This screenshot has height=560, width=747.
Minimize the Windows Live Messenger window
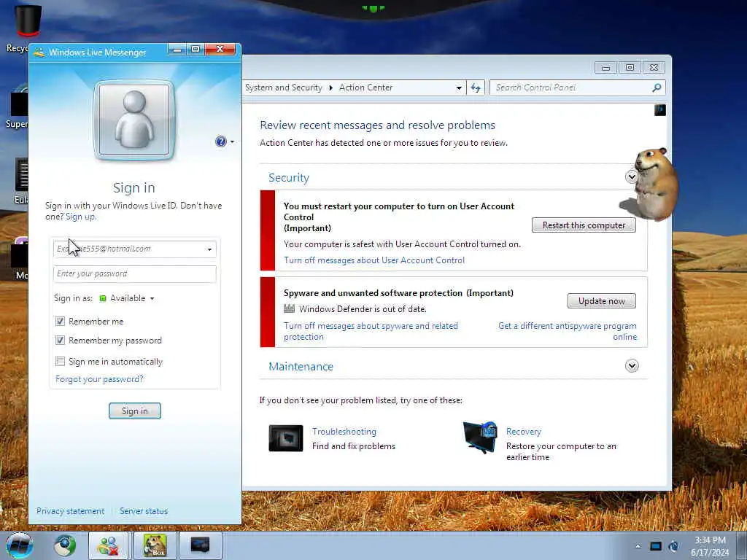click(177, 49)
